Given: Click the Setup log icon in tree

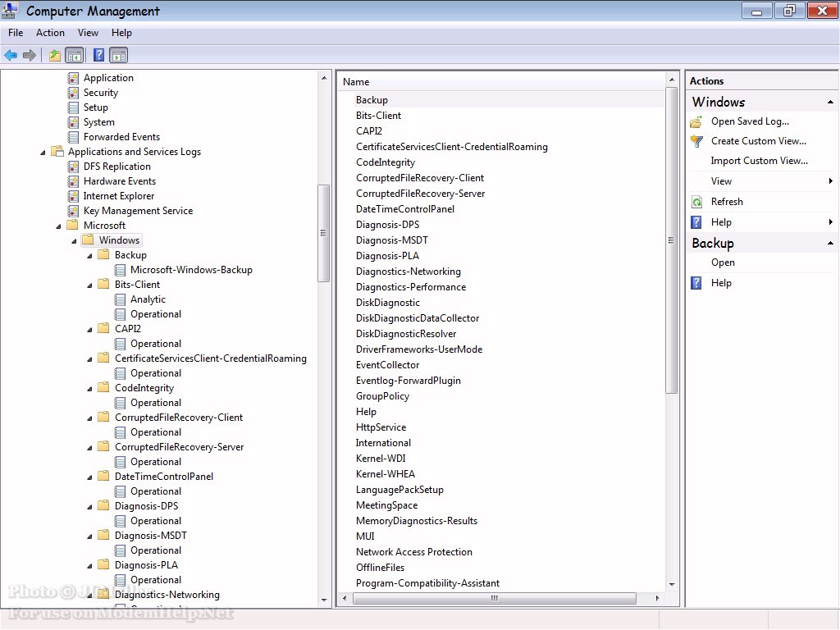Looking at the screenshot, I should pyautogui.click(x=73, y=107).
